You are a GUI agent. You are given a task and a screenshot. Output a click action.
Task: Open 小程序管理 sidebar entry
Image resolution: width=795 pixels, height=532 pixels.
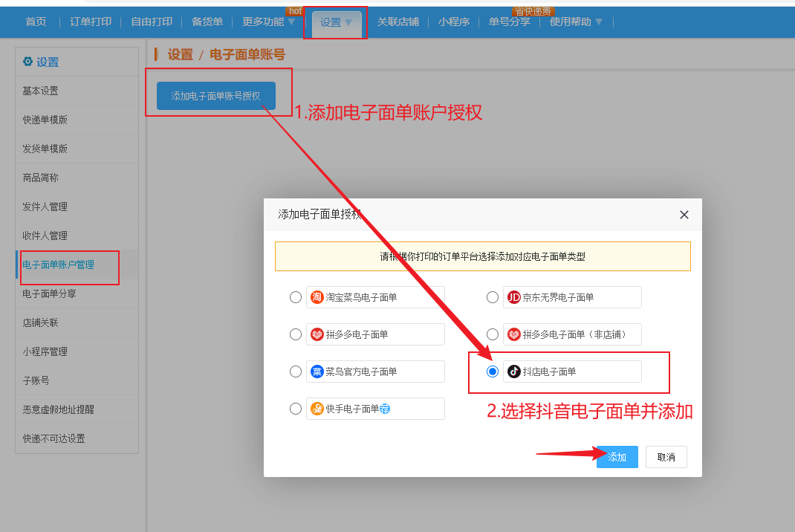point(77,351)
